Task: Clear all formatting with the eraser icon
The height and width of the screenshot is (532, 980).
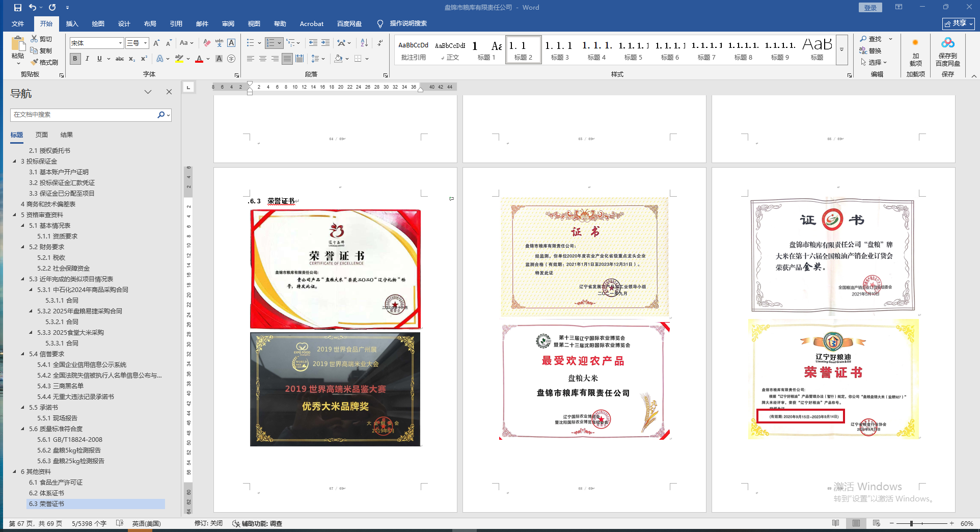Action: pos(207,43)
